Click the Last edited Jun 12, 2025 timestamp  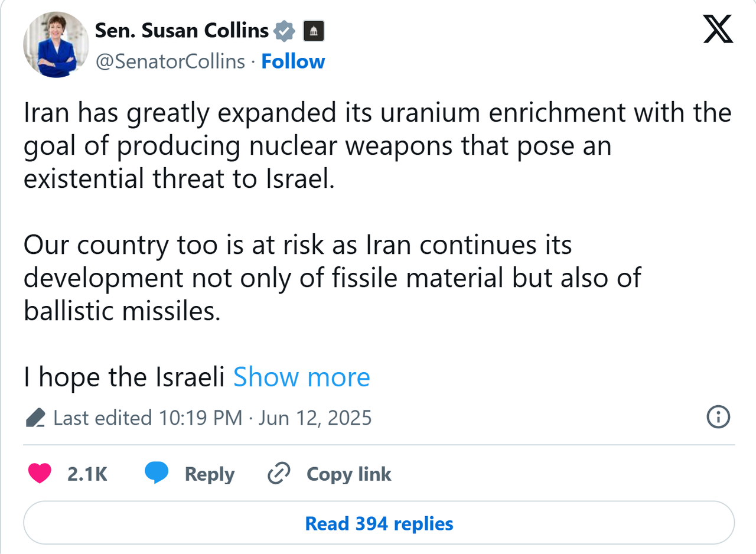(213, 418)
